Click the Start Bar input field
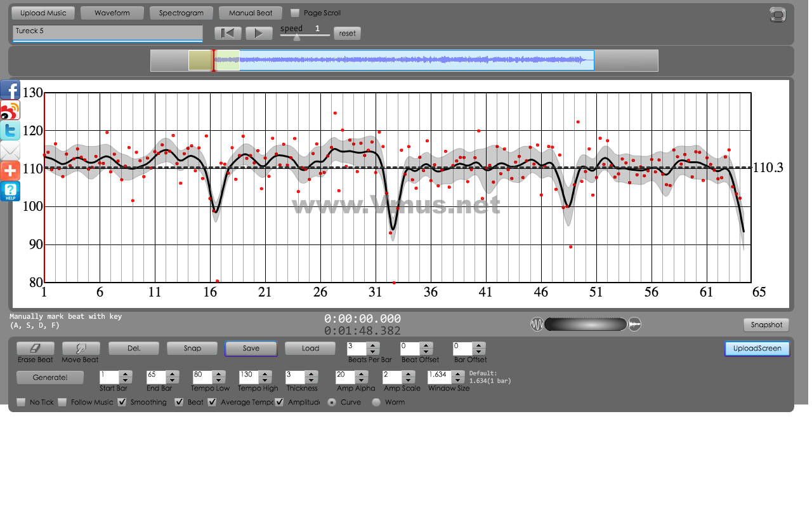Viewport: 812px width, 508px height. [109, 377]
